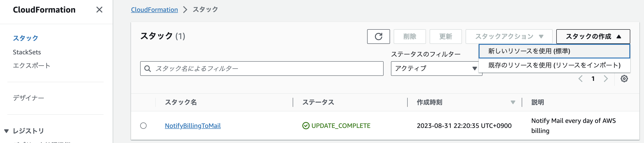This screenshot has width=644, height=143.
Task: Click the CloudFormation breadcrumb link
Action: [x=155, y=10]
